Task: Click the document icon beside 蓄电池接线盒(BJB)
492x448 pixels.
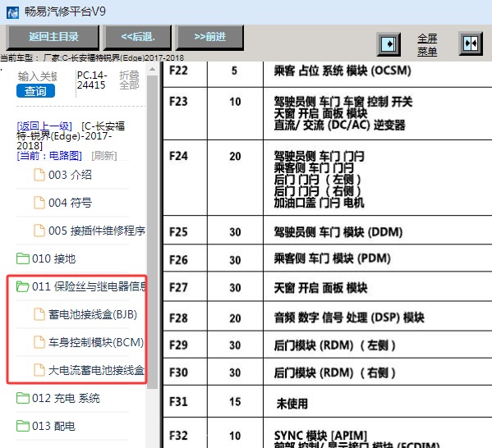Action: (39, 314)
